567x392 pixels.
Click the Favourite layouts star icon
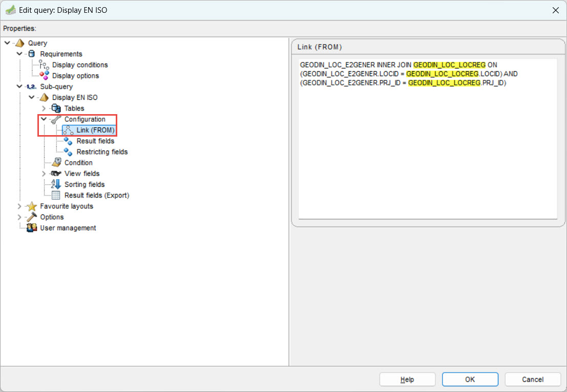32,206
